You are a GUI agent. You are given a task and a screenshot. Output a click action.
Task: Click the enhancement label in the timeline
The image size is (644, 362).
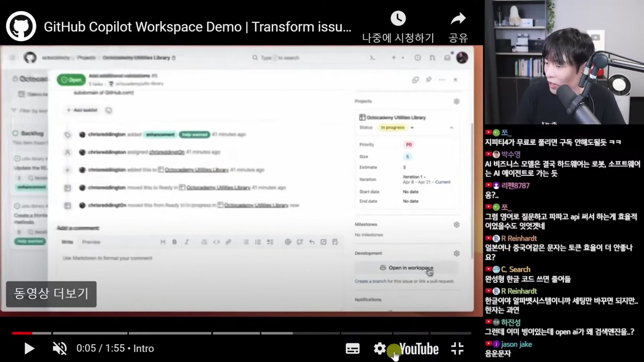pyautogui.click(x=161, y=135)
